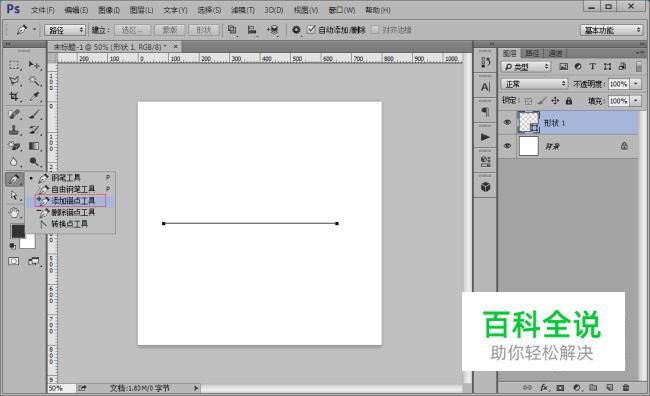Screen dimensions: 650x396
Task: Filter layers by type T icon
Action: click(x=592, y=66)
